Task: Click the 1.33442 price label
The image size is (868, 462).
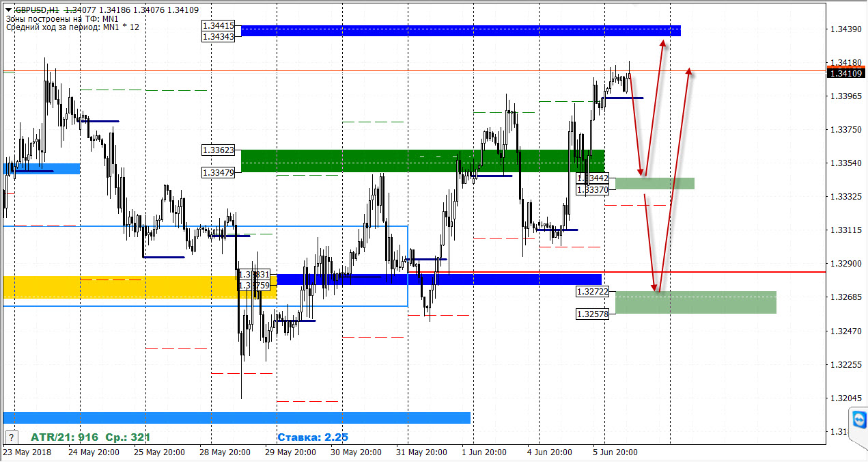Action: pos(593,178)
